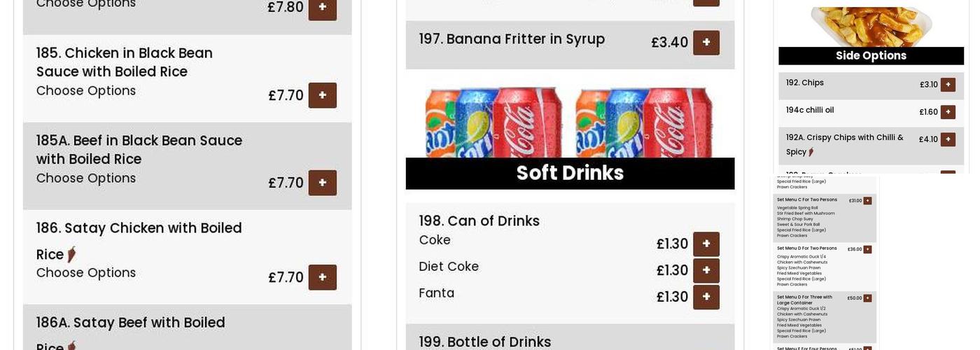
Task: Add Beef in Black Bean Sauce to order
Action: click(322, 183)
